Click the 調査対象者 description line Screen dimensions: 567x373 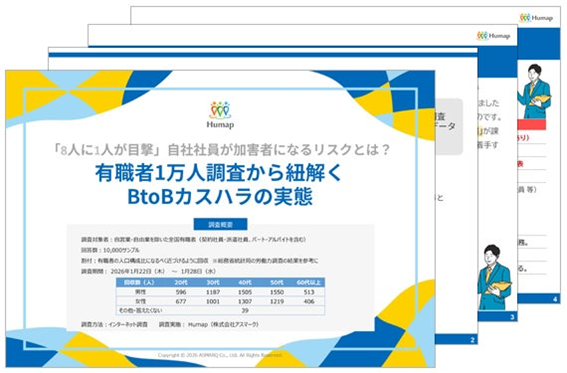point(194,239)
